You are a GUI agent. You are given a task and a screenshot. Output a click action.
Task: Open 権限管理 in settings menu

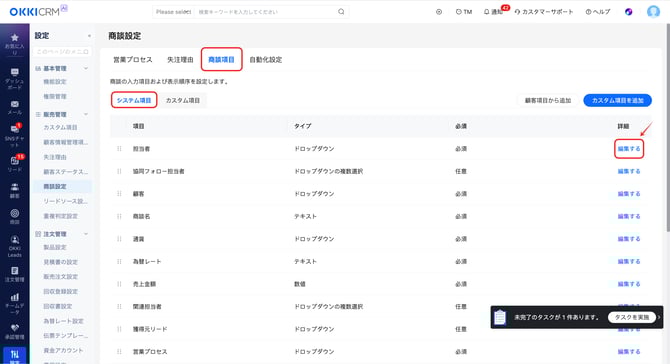pyautogui.click(x=55, y=97)
